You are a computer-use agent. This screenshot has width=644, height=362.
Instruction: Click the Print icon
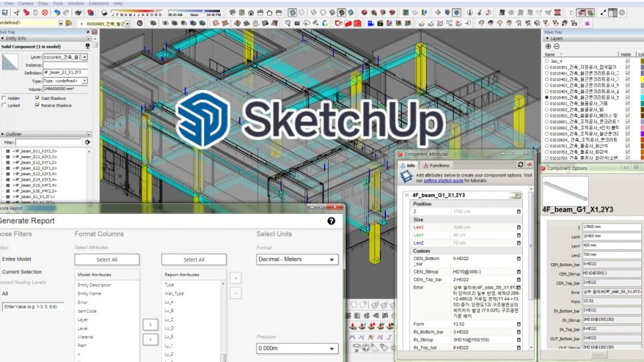(79, 13)
